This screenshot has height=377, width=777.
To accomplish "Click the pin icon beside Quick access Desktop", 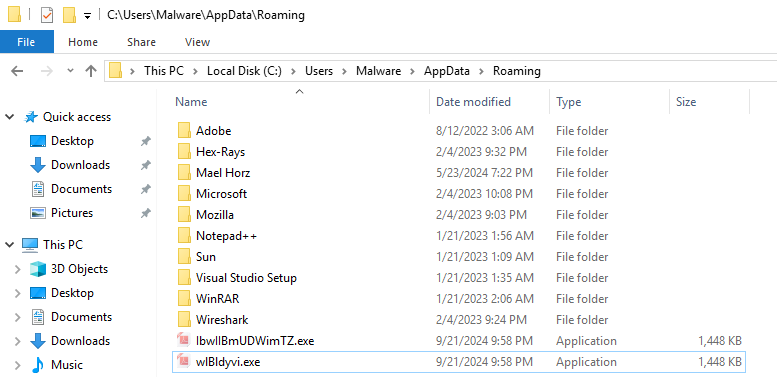I will tap(145, 141).
